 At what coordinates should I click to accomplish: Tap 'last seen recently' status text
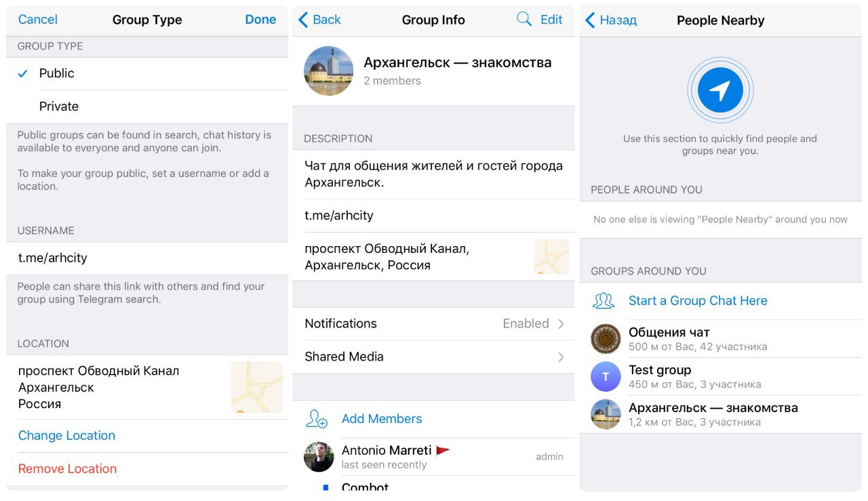(384, 465)
